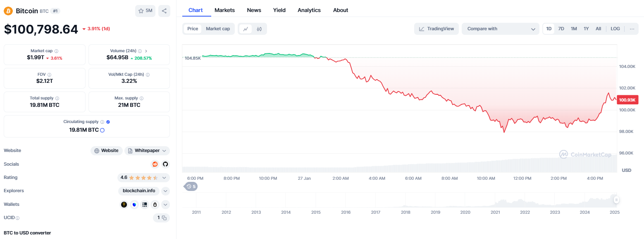Toggle the LOG scale option
The width and height of the screenshot is (644, 239).
pyautogui.click(x=615, y=29)
